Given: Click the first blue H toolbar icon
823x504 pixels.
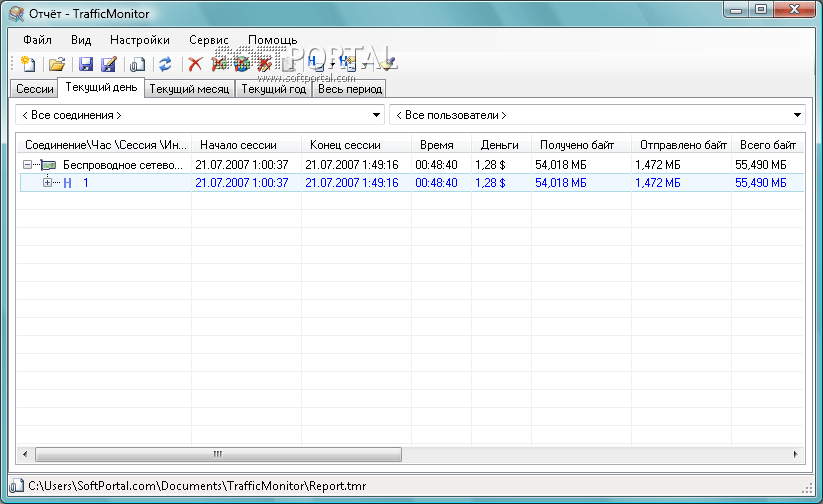Looking at the screenshot, I should tap(314, 64).
